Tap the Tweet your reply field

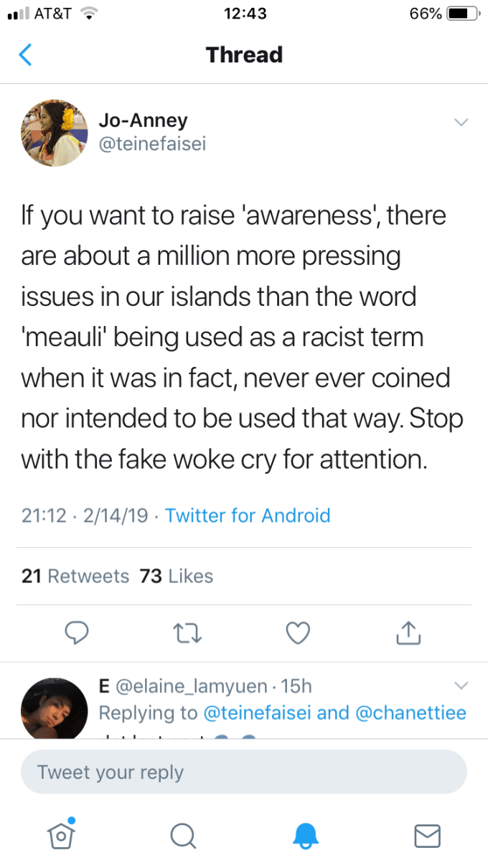click(x=244, y=773)
